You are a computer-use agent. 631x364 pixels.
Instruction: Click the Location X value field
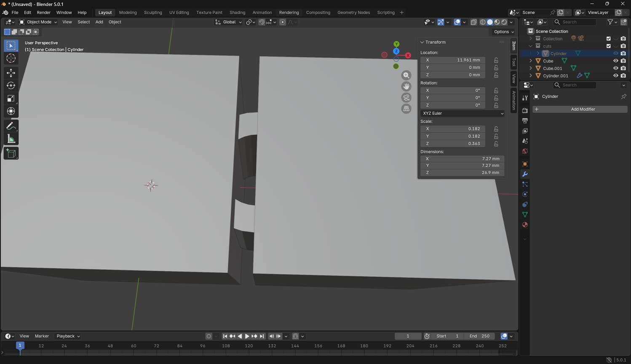tap(453, 60)
